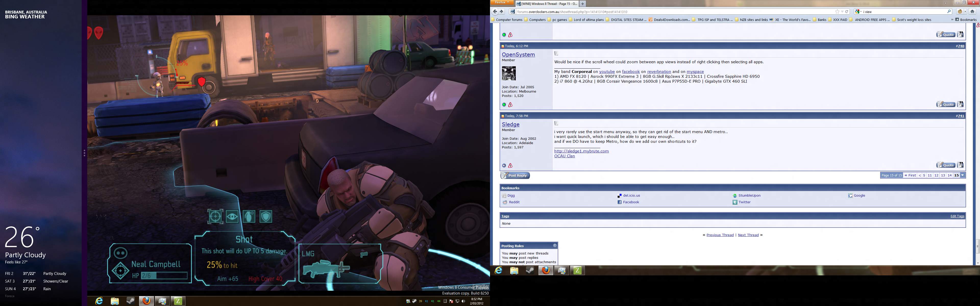This screenshot has width=980, height=306.
Task: Click Edit Tags link
Action: coord(957,216)
